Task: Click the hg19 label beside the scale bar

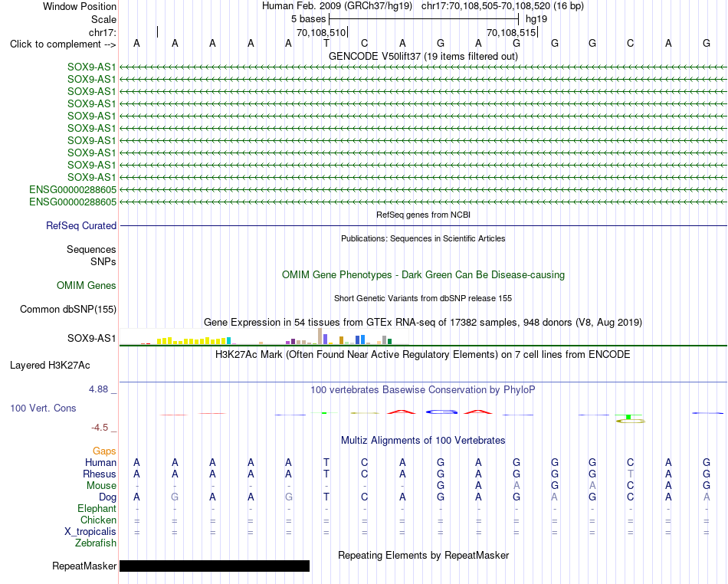Action: [x=536, y=19]
